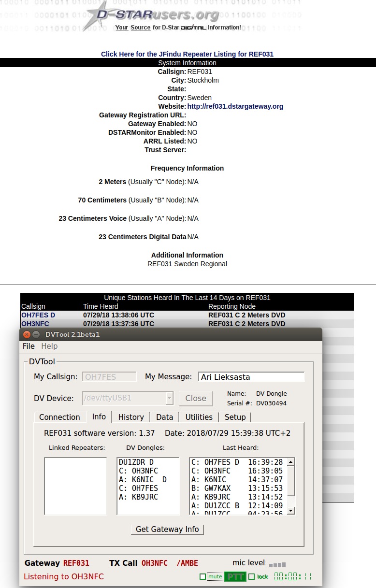Click the Listening to OH3NFC status
Viewport: 376px width, 588px height.
point(64,576)
